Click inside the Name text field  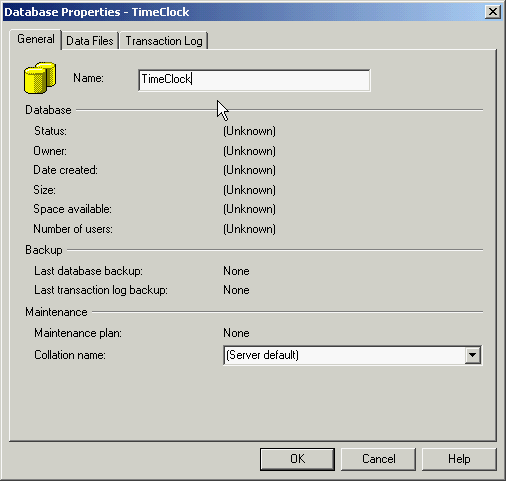tap(254, 80)
